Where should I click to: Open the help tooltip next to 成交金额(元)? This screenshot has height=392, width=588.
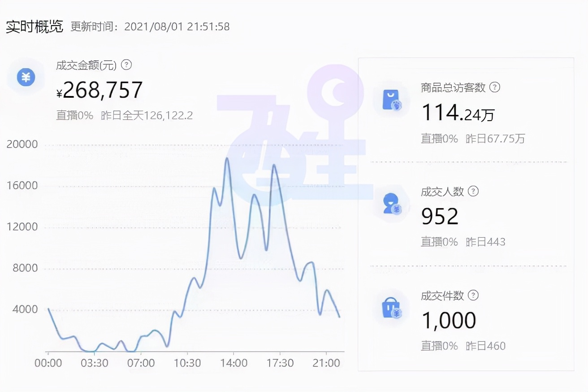click(x=127, y=65)
